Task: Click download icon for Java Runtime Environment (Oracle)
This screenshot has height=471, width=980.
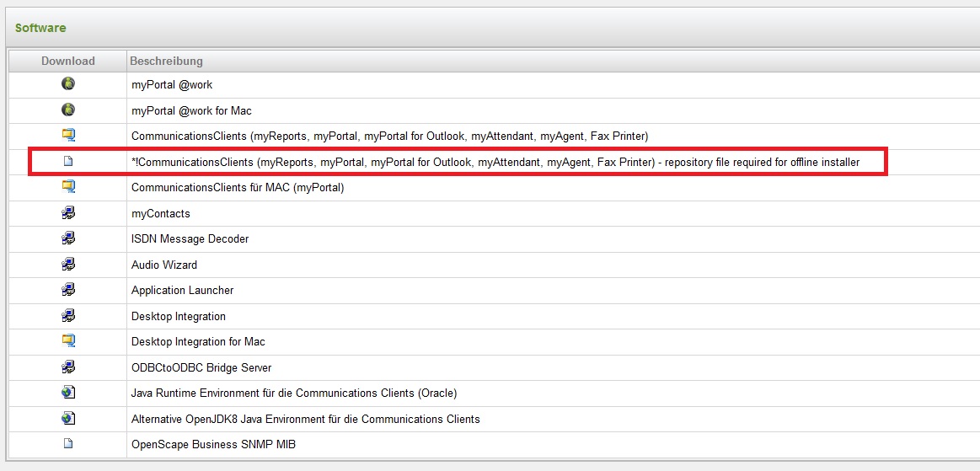Action: pos(68,393)
